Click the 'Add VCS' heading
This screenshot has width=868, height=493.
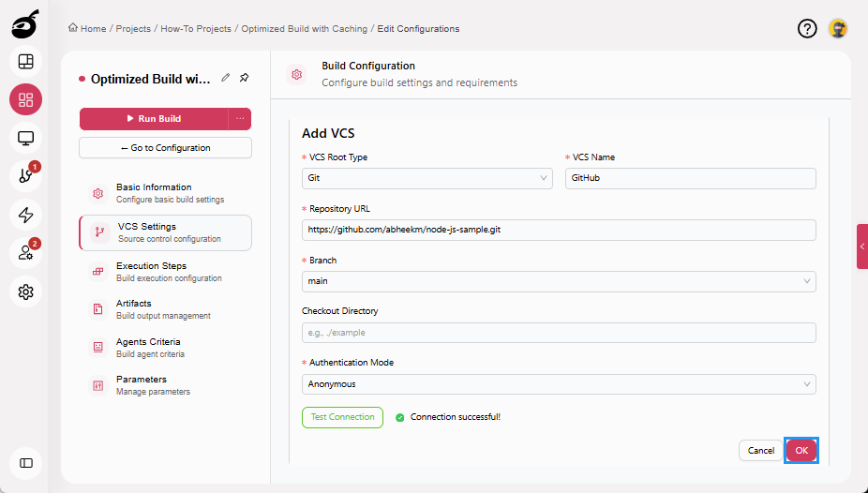tap(328, 133)
